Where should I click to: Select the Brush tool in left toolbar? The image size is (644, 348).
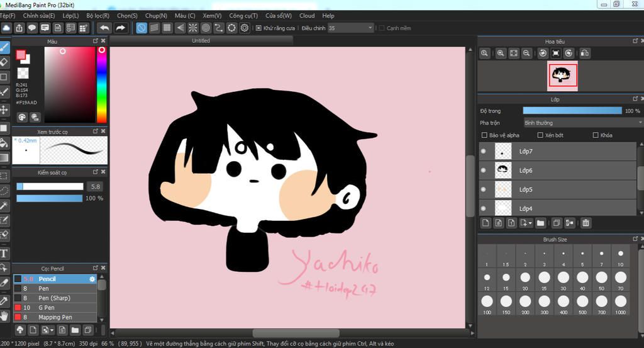(x=4, y=47)
